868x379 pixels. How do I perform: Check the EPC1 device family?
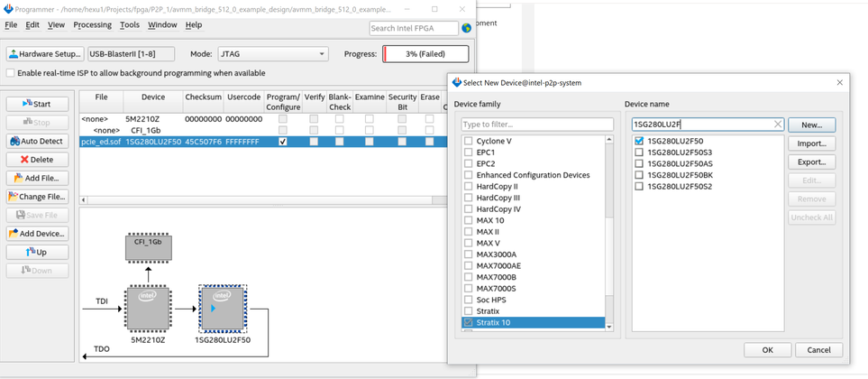pos(468,152)
